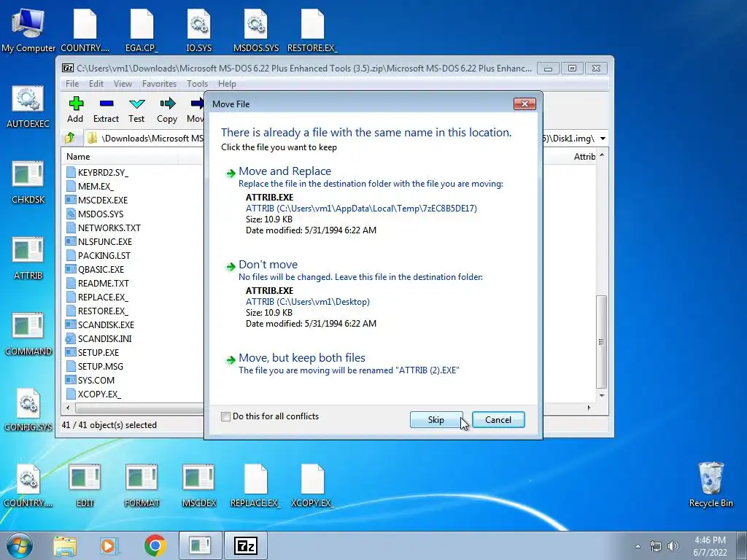Open the View menu in 7-Zip
This screenshot has height=560, width=747.
[123, 84]
